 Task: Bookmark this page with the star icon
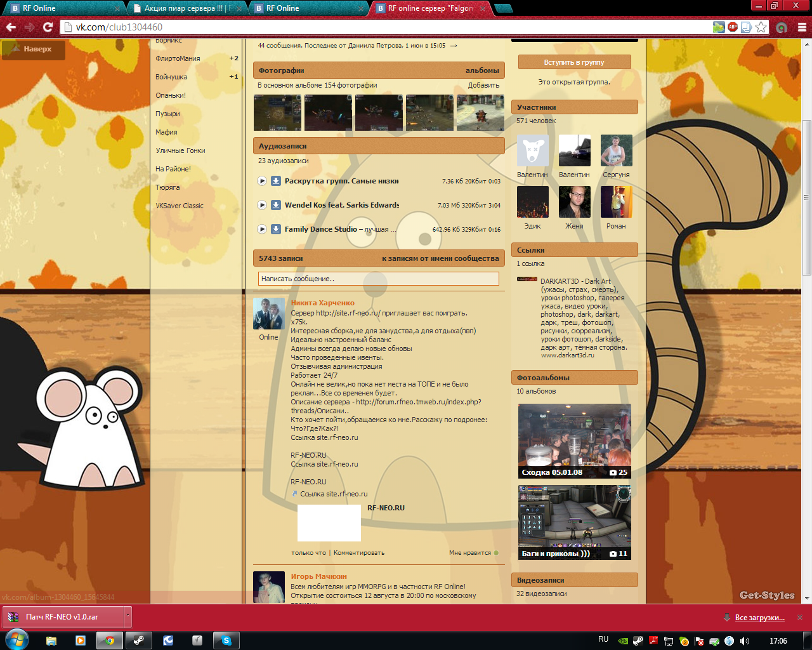pos(761,27)
